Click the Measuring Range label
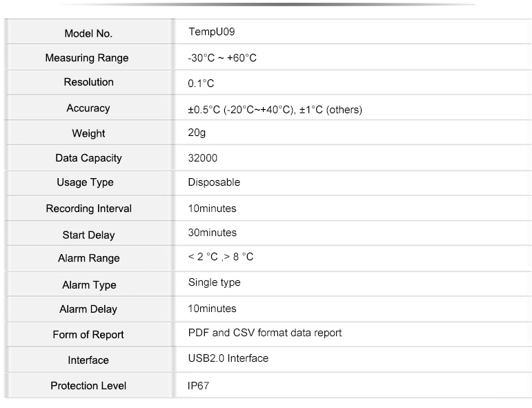 pos(87,58)
